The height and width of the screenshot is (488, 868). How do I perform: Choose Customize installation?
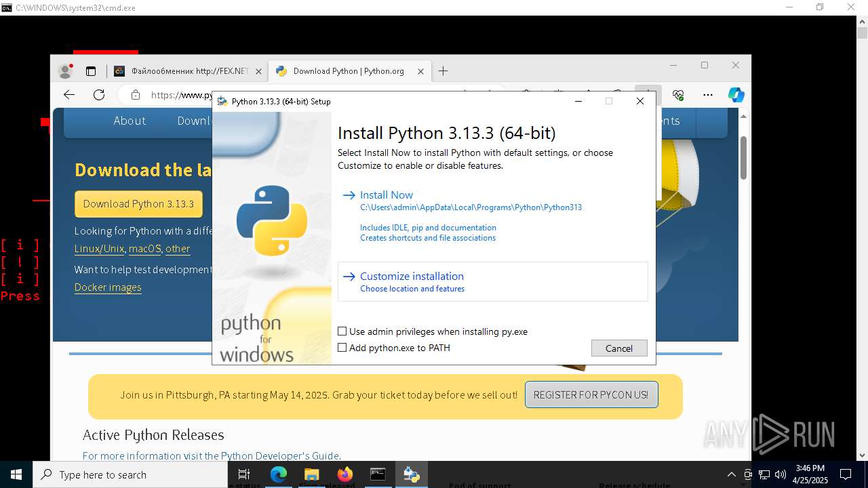click(493, 281)
